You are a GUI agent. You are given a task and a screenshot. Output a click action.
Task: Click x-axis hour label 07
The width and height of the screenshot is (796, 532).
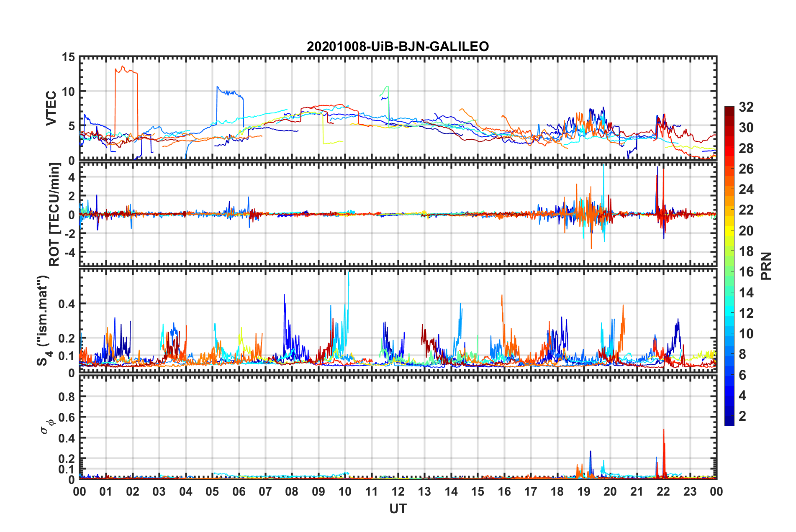click(x=265, y=491)
